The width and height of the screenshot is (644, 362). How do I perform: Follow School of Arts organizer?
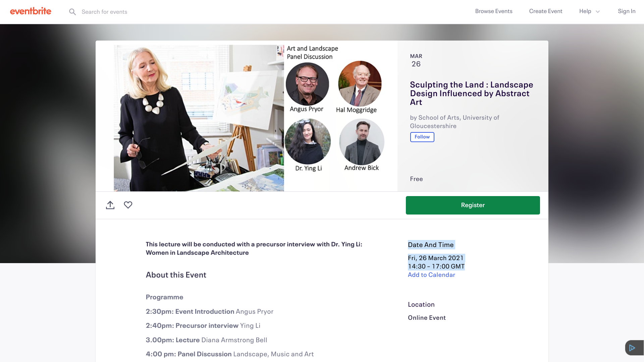point(422,137)
